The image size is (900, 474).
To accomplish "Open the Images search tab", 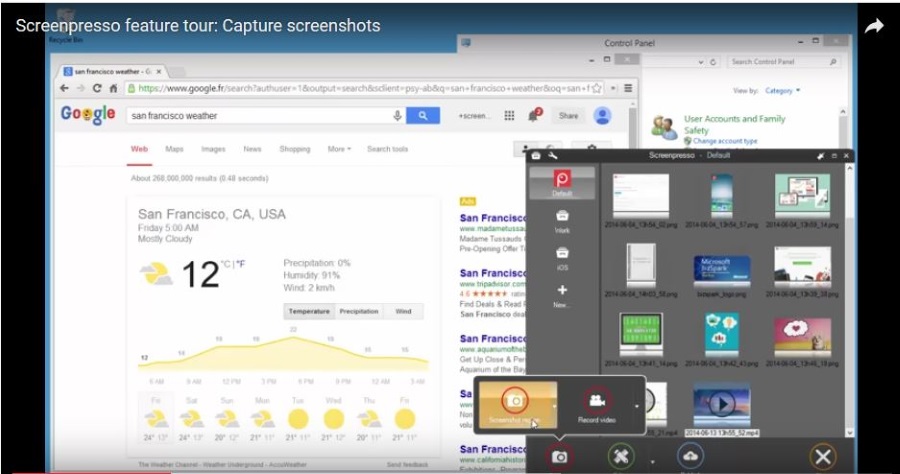I will click(x=213, y=149).
